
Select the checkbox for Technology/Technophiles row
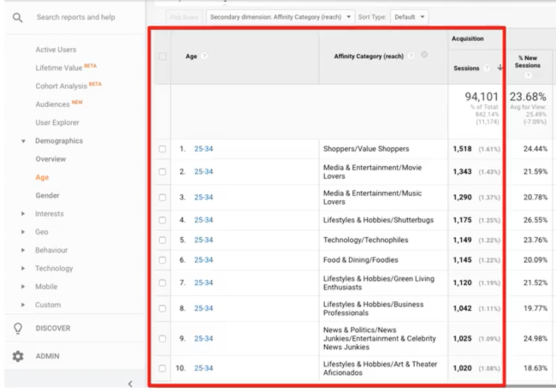pyautogui.click(x=162, y=240)
